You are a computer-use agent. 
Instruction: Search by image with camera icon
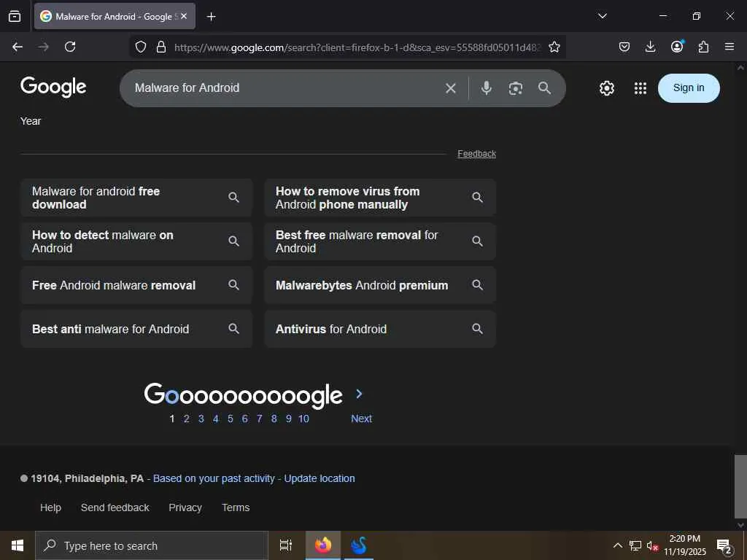(x=516, y=88)
